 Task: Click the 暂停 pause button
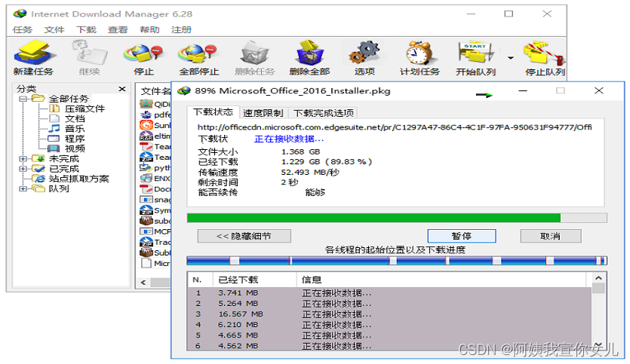461,236
